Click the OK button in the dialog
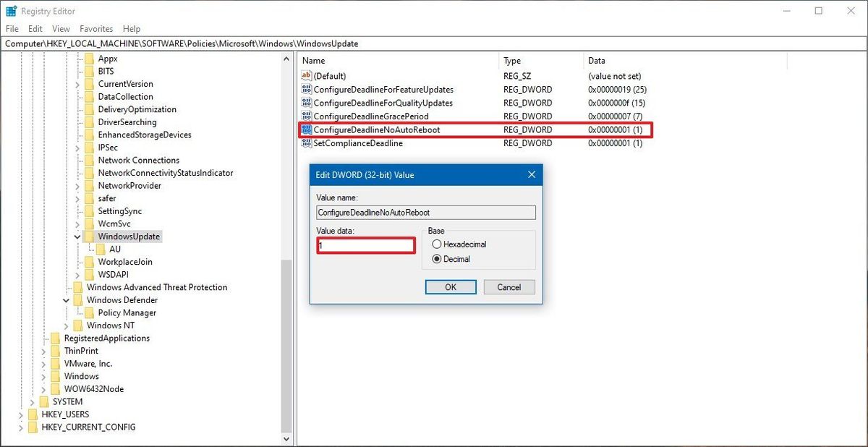This screenshot has width=868, height=447. [450, 286]
